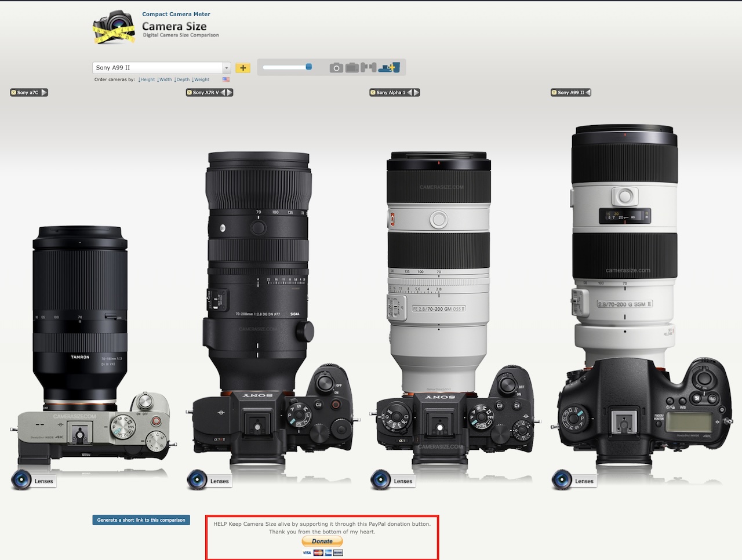This screenshot has width=742, height=560.
Task: Switch to rear view camera icon
Action: 352,68
